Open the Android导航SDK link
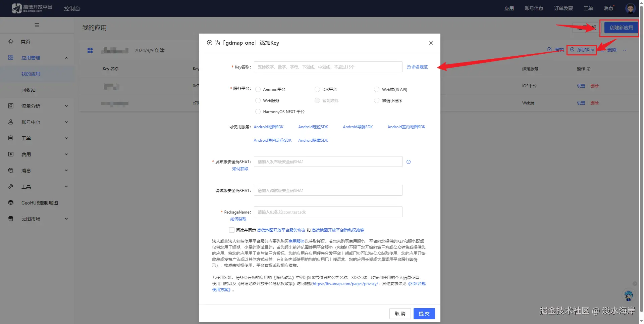Screen dimensions: 644x324 358,127
